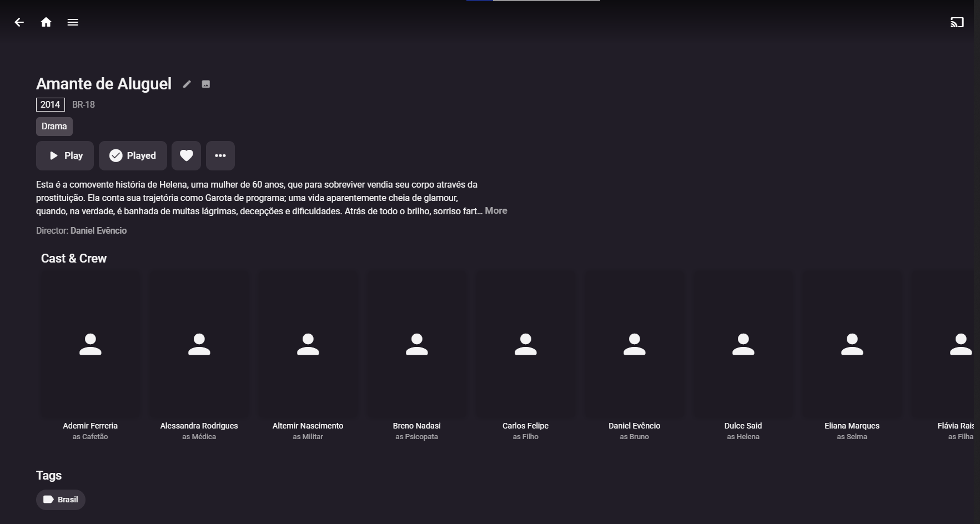Screen dimensions: 980x524
Task: Open the Cast to device icon
Action: click(x=957, y=22)
